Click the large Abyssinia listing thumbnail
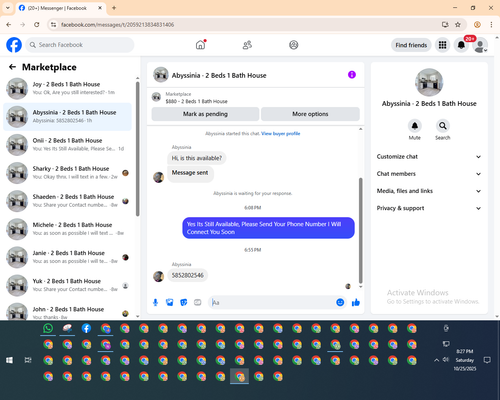500x400 pixels. point(429,82)
